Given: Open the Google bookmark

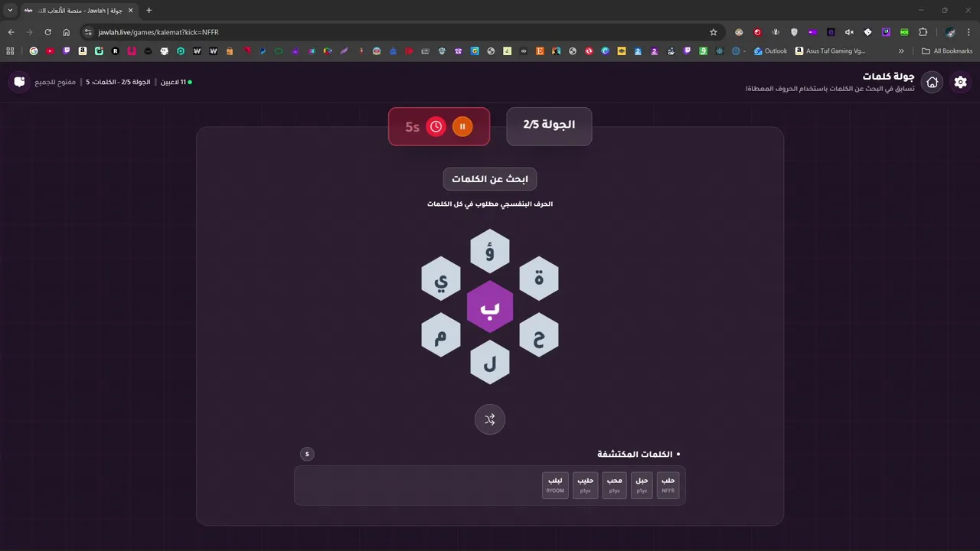Looking at the screenshot, I should tap(34, 51).
